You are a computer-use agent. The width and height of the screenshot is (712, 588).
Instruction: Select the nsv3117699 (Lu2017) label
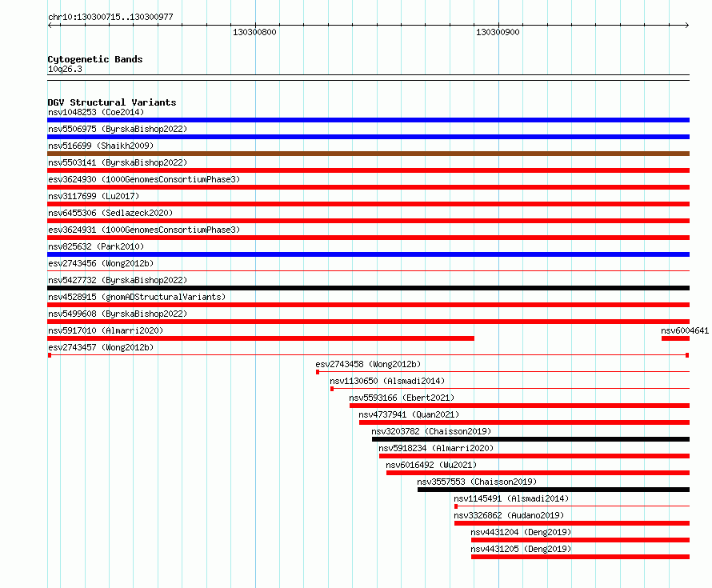[94, 196]
